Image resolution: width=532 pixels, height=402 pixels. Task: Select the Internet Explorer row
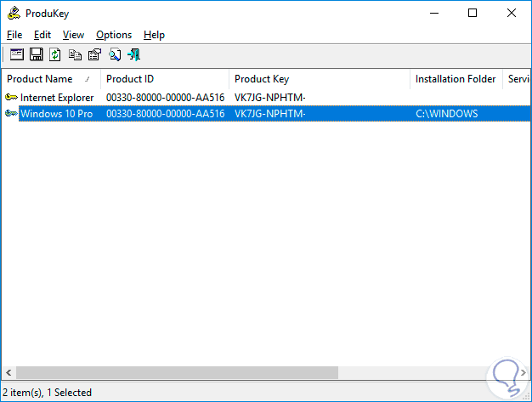[x=266, y=98]
